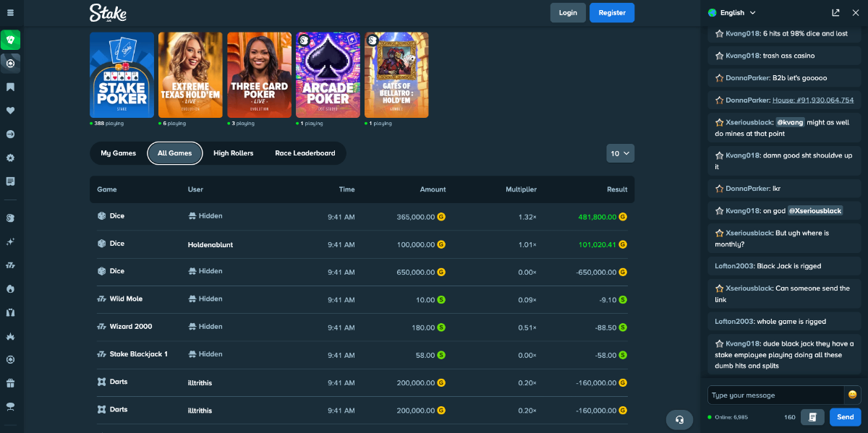This screenshot has width=868, height=433.
Task: Click the Stake logo in the header
Action: pyautogui.click(x=108, y=12)
